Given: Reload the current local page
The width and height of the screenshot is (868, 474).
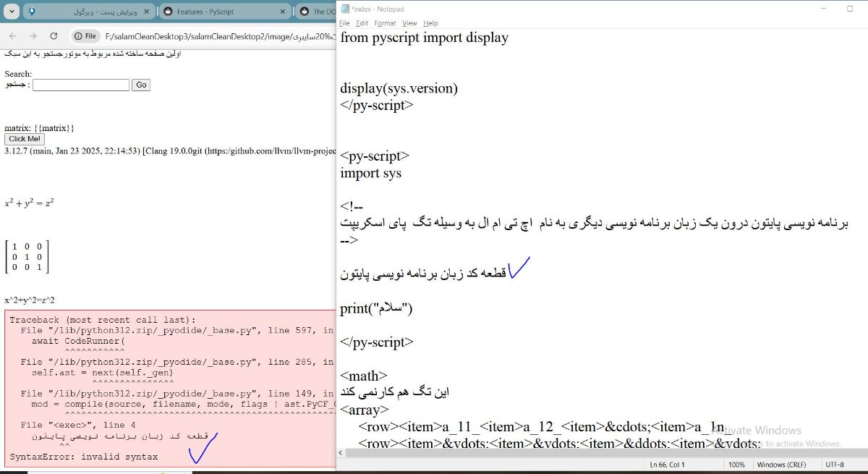Looking at the screenshot, I should tap(53, 35).
